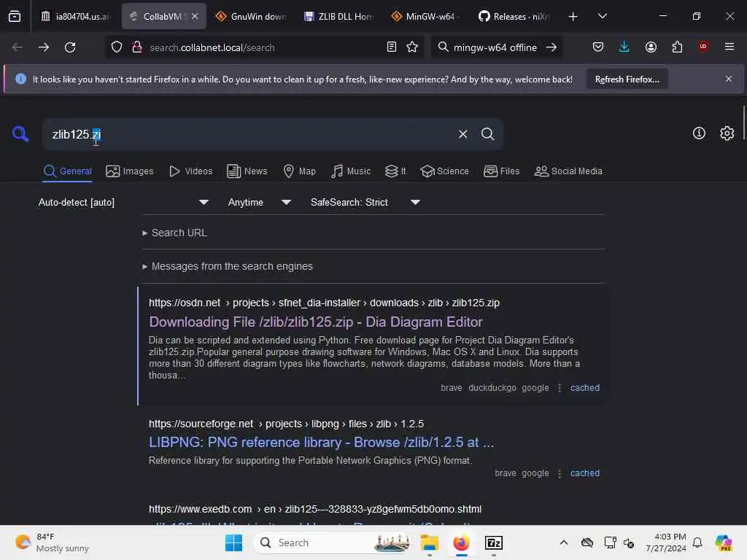This screenshot has width=747, height=560.
Task: Reload the current page
Action: point(70,47)
